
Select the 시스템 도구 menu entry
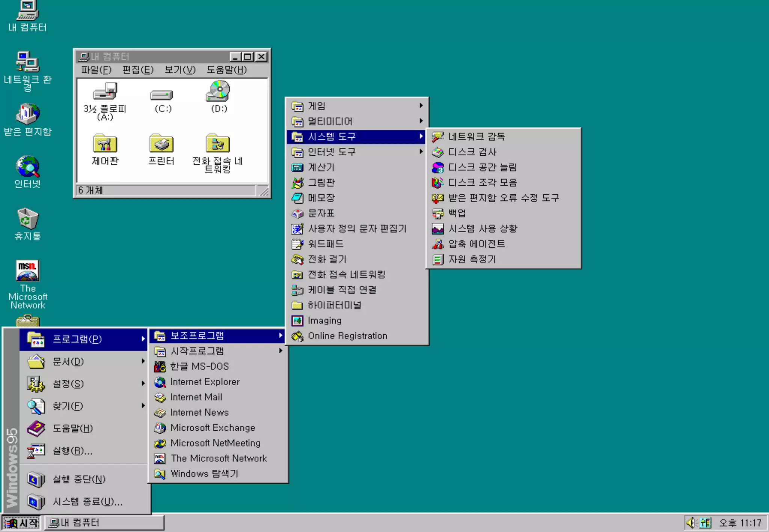point(357,137)
